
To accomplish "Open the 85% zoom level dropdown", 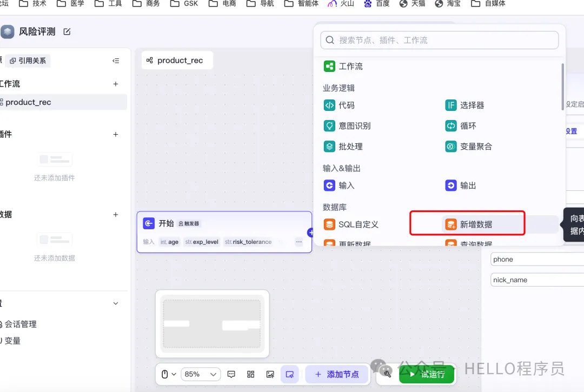I will 201,374.
